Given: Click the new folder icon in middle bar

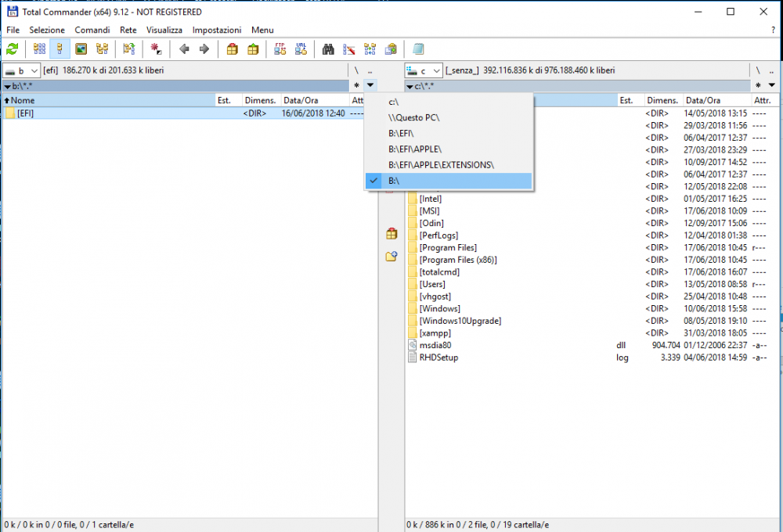Looking at the screenshot, I should 391,257.
